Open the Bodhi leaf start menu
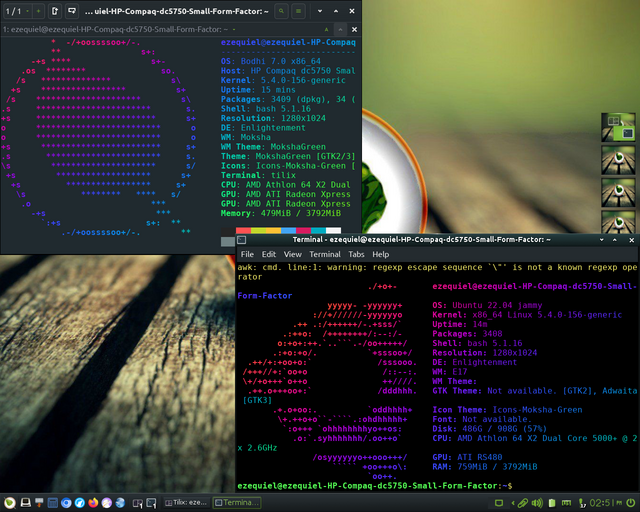Image resolution: width=640 pixels, height=512 pixels. [x=10, y=503]
